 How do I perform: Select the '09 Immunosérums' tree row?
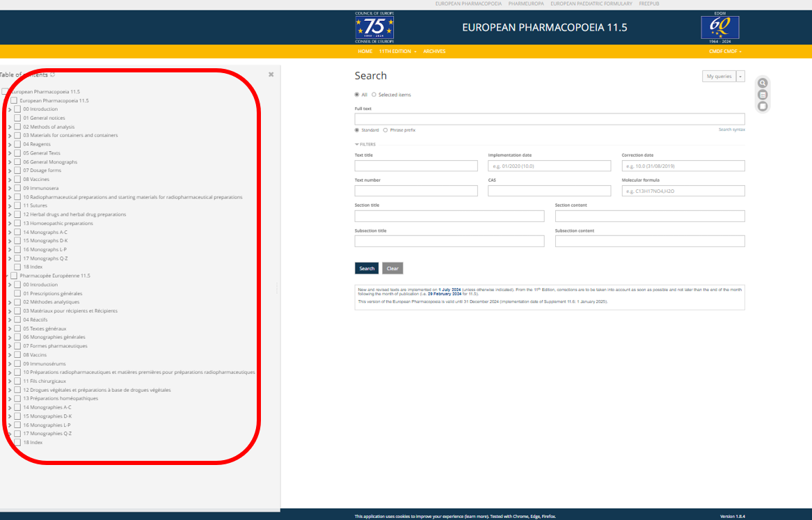pyautogui.click(x=45, y=363)
